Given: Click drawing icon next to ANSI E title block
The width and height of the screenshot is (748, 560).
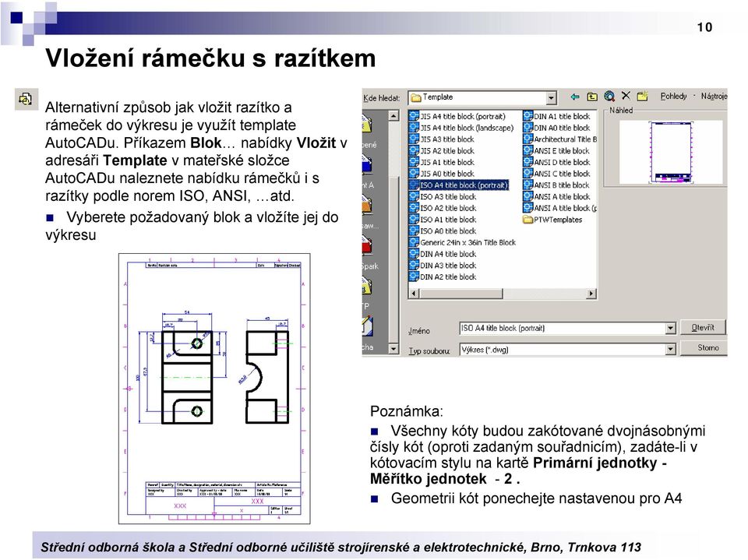Looking at the screenshot, I should (x=527, y=150).
